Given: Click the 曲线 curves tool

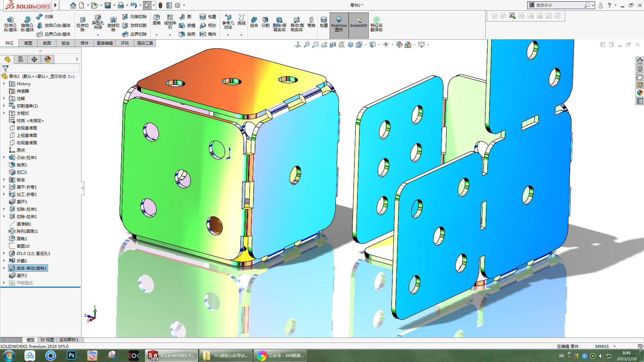Looking at the screenshot, I should (242, 20).
